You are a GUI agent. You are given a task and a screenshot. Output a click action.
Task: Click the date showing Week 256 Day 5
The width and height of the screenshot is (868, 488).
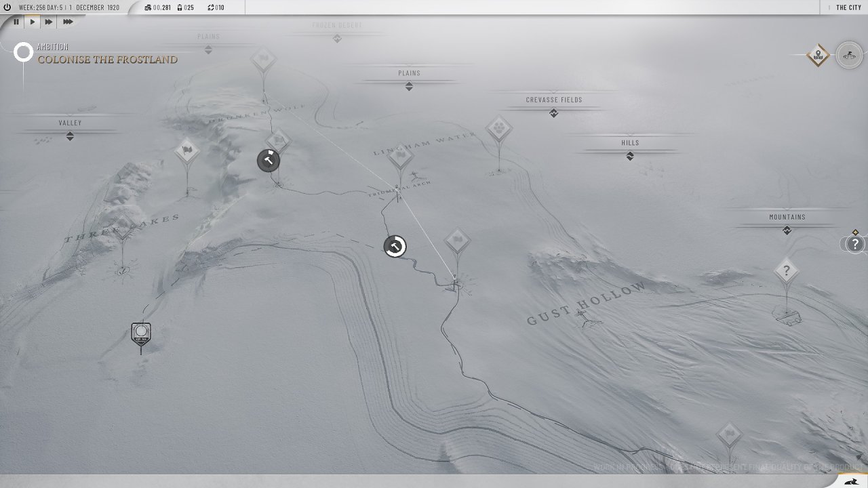pyautogui.click(x=68, y=7)
